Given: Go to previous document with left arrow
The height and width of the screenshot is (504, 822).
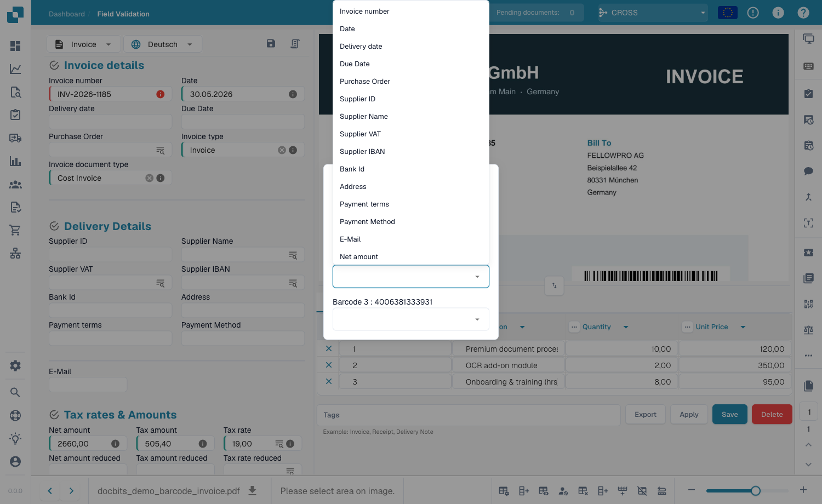Looking at the screenshot, I should [50, 491].
